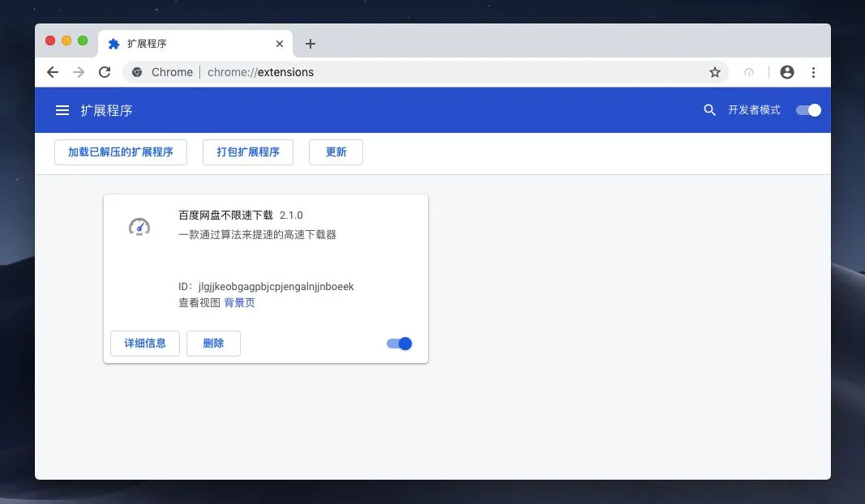Click version number 2.1.0

coord(291,215)
